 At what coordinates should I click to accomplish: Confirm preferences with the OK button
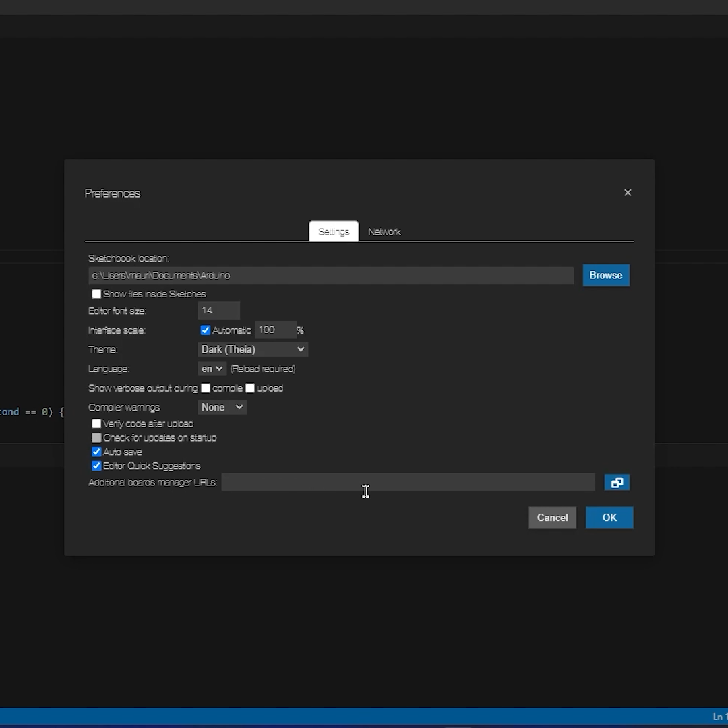[609, 518]
